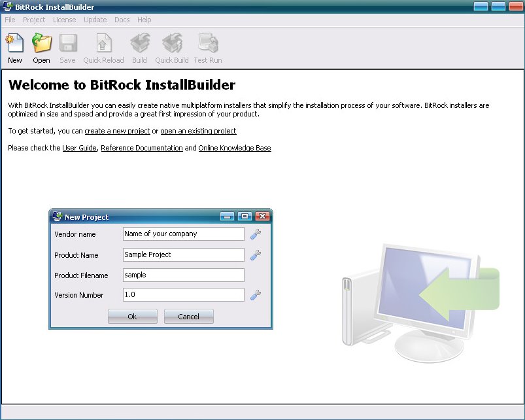Click wrench icon next to Vendor name
The image size is (525, 420).
[x=256, y=234]
